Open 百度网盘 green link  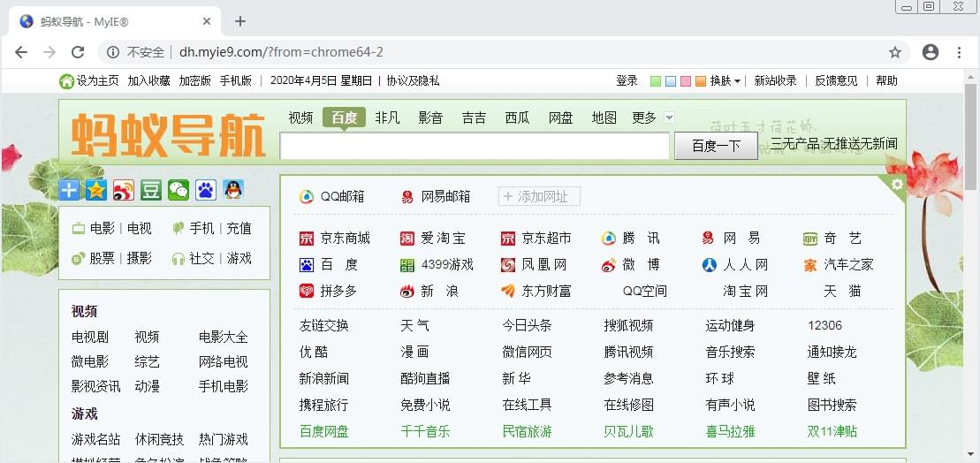323,432
